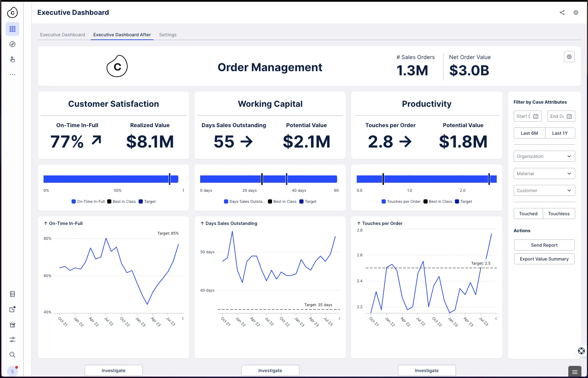Click Investigate under Customer Satisfaction
The height and width of the screenshot is (378, 588).
click(x=113, y=370)
